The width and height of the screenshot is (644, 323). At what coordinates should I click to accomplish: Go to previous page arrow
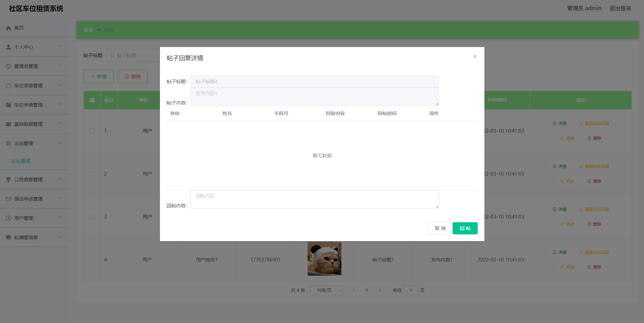tap(354, 290)
